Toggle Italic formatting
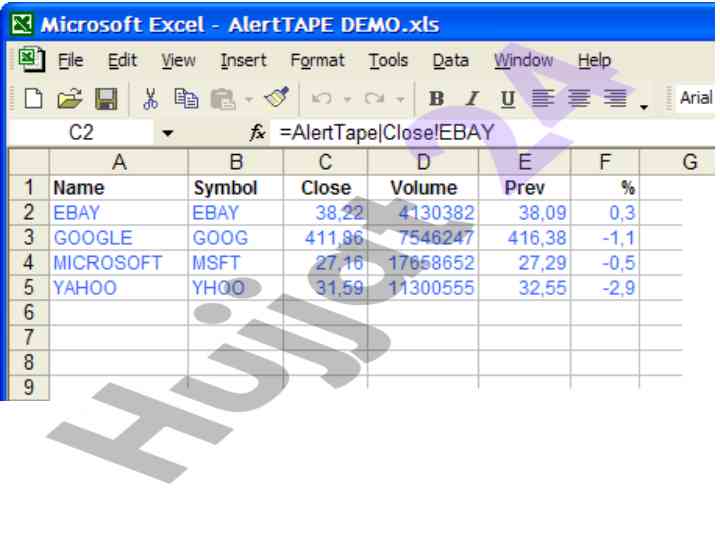 (472, 98)
